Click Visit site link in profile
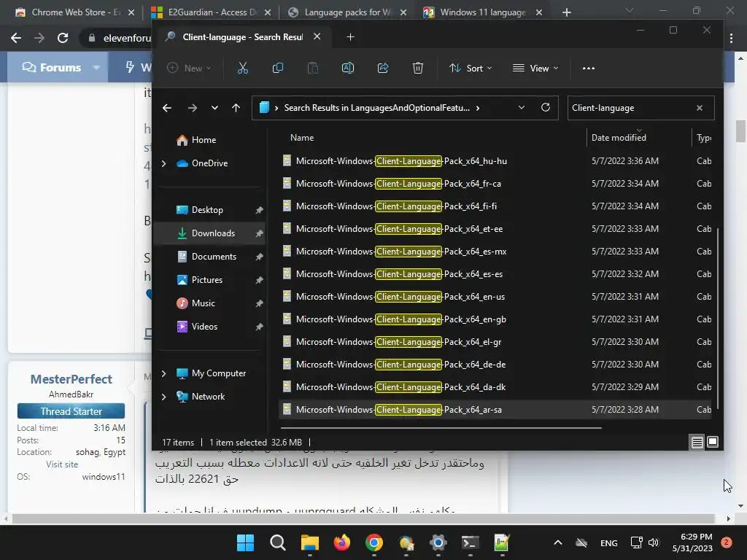The width and height of the screenshot is (747, 560). point(62,464)
